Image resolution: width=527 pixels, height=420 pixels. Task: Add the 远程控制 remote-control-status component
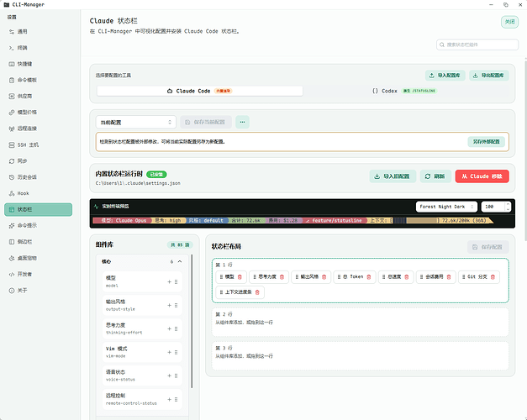coord(170,400)
